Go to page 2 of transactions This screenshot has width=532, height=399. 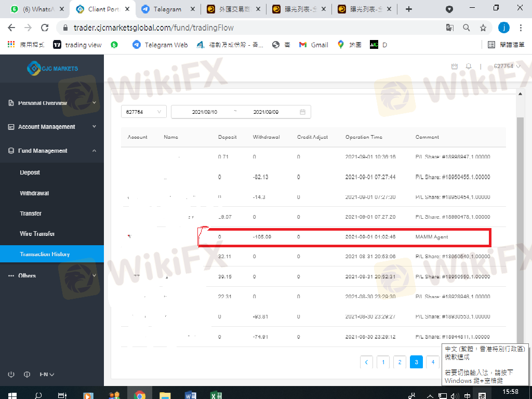click(x=400, y=362)
